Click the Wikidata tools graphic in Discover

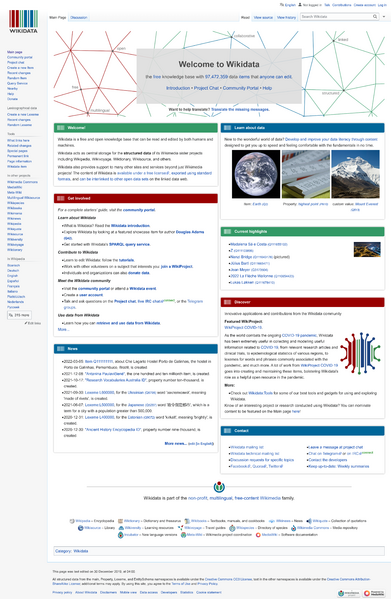pyautogui.click(x=360, y=353)
